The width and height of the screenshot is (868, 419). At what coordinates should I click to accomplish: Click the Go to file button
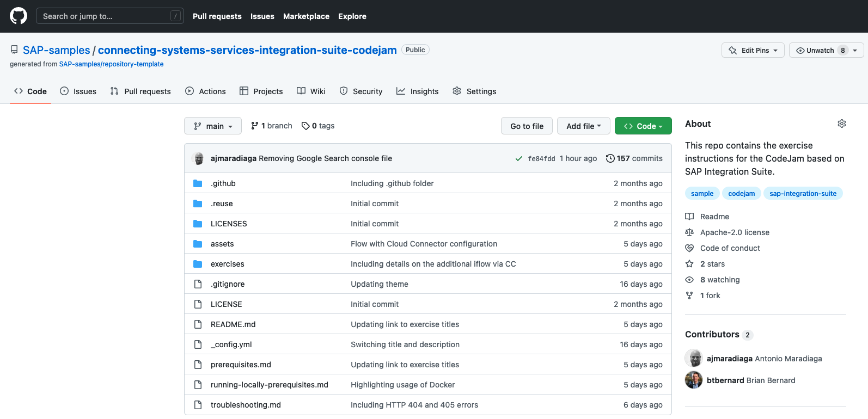pos(527,126)
